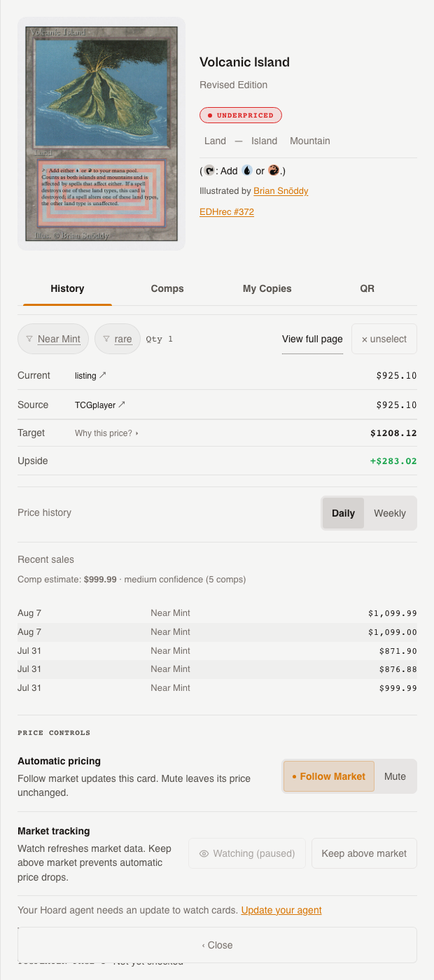The image size is (434, 980).
Task: Click the red mana symbol icon
Action: (274, 170)
